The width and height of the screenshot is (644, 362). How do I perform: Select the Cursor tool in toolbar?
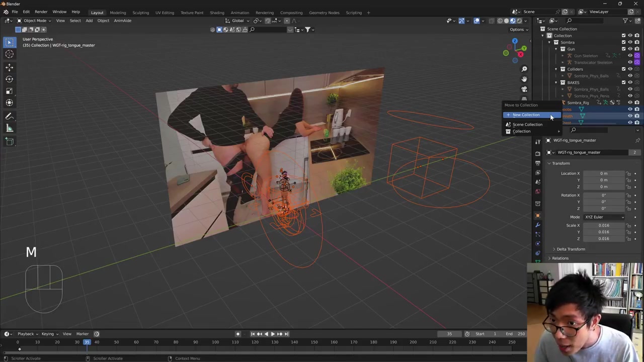(x=9, y=54)
